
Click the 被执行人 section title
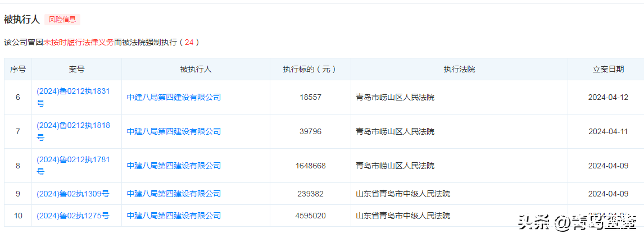pyautogui.click(x=21, y=19)
